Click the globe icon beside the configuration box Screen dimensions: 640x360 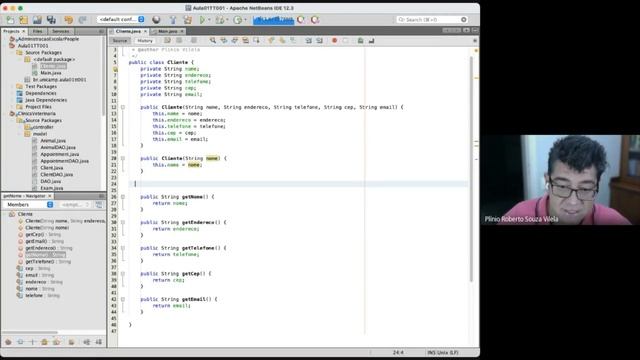pyautogui.click(x=156, y=20)
